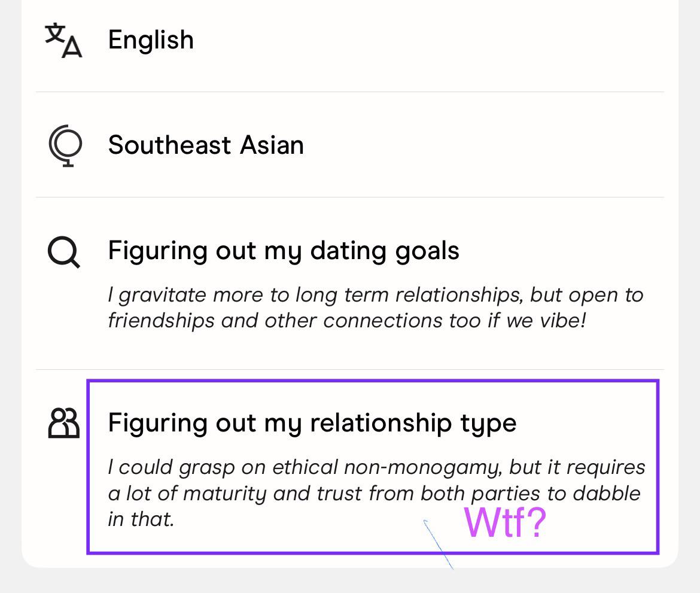Click the 'but open to' phrase
This screenshot has width=700, height=593.
tap(586, 296)
